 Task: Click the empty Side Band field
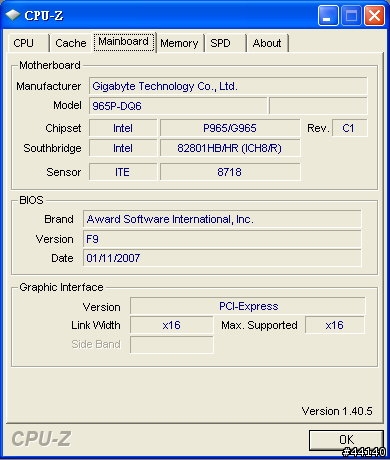[171, 345]
